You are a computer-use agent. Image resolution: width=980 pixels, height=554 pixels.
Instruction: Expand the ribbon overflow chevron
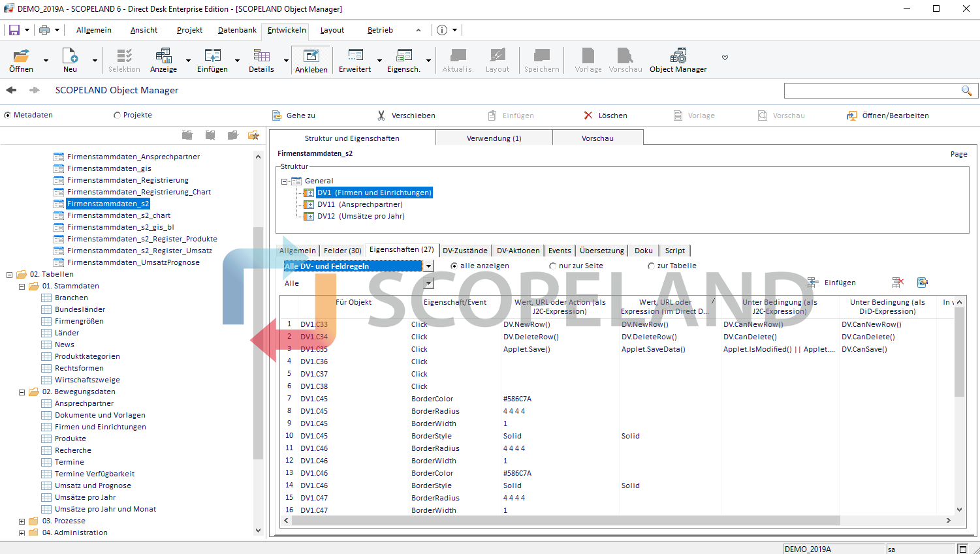point(725,57)
